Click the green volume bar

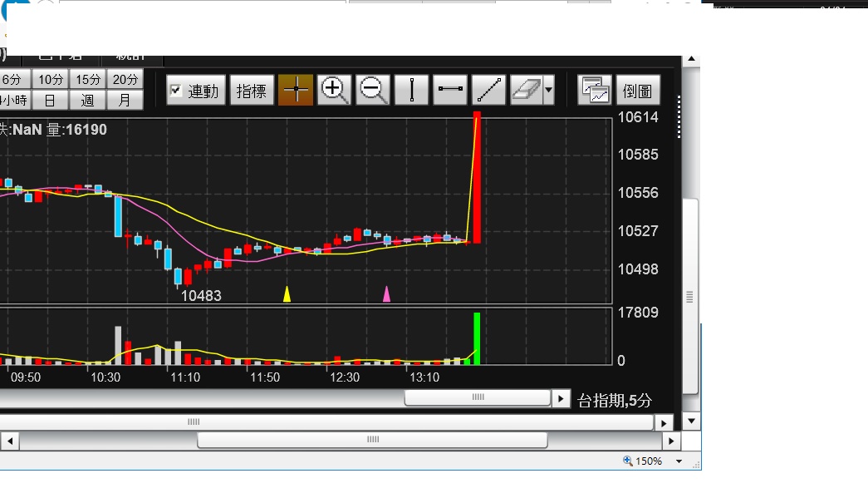(477, 338)
